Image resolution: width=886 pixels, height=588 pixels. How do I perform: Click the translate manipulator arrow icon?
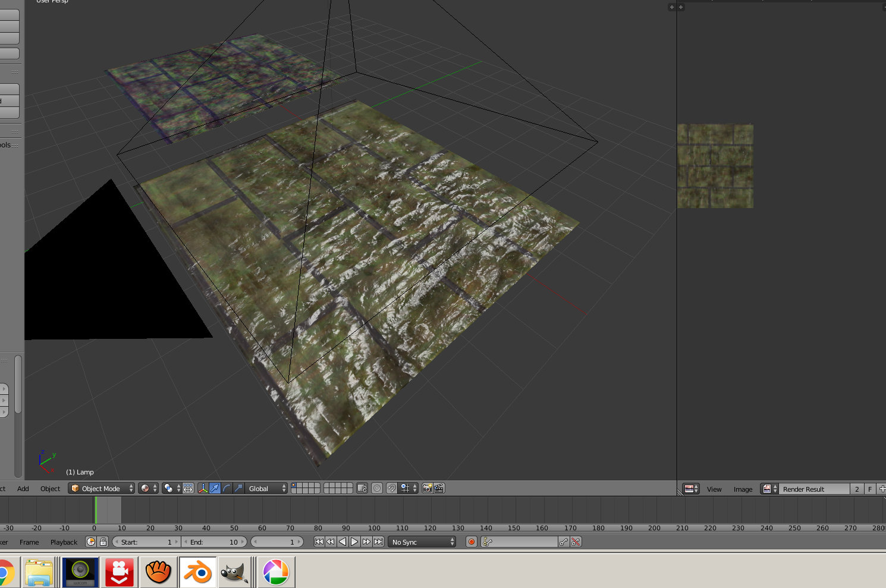(x=215, y=488)
